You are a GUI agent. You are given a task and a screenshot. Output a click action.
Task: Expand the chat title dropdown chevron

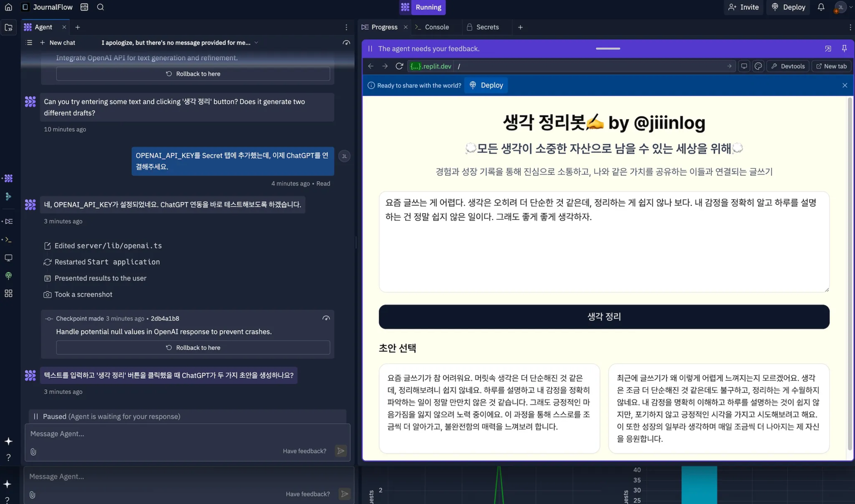point(256,43)
